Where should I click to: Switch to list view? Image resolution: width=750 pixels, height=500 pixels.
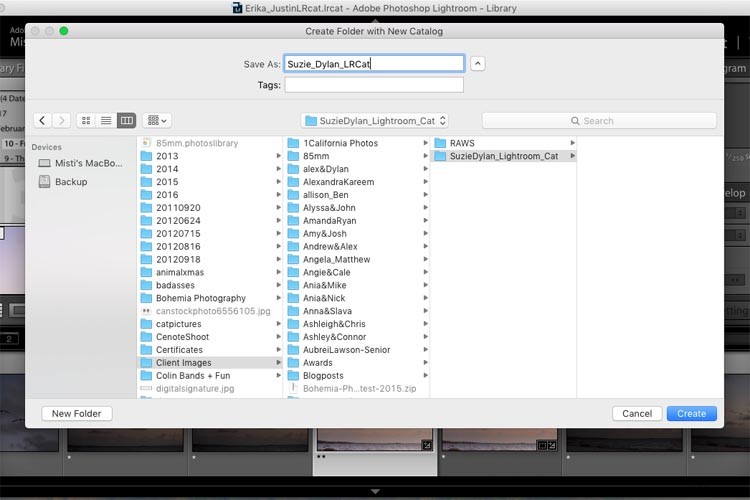click(x=106, y=120)
